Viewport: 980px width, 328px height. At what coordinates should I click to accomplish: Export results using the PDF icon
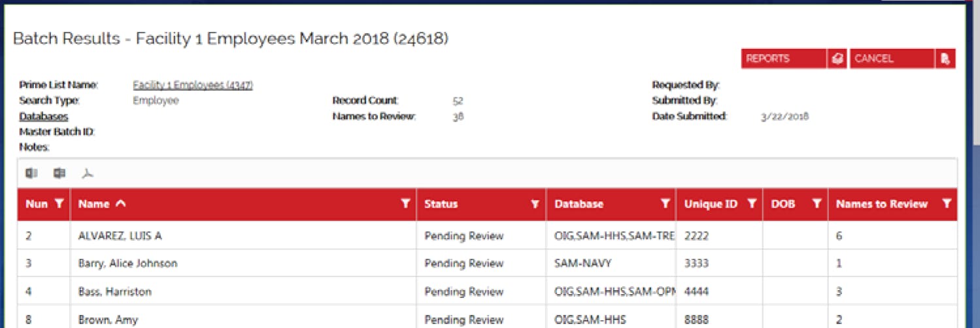pos(88,174)
